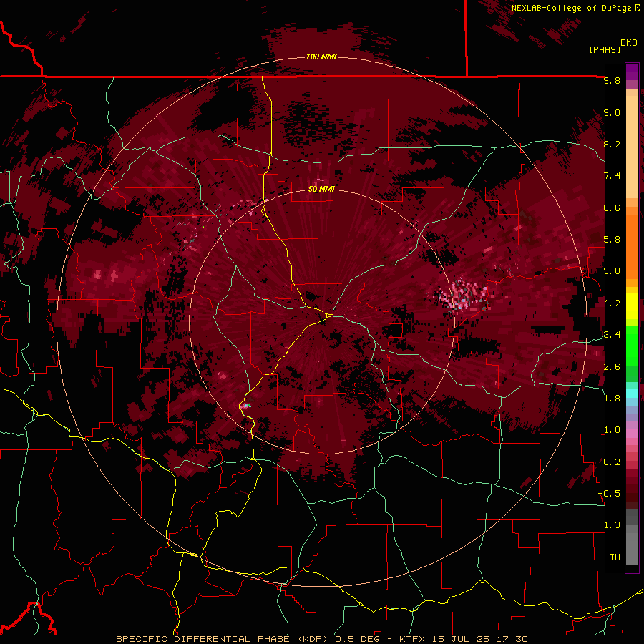This screenshot has width=644, height=644.
Task: Pick the yellow colorbar segment
Action: click(x=632, y=306)
